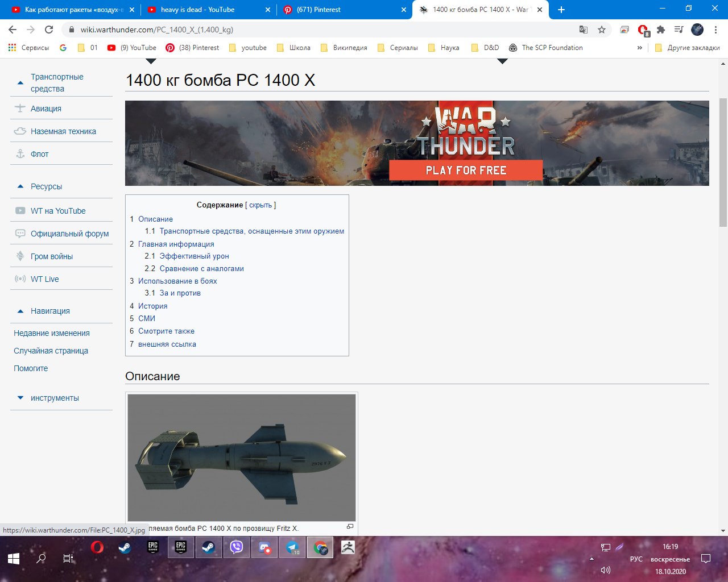Open the D&D bookmarks folder
The width and height of the screenshot is (728, 582).
click(485, 48)
